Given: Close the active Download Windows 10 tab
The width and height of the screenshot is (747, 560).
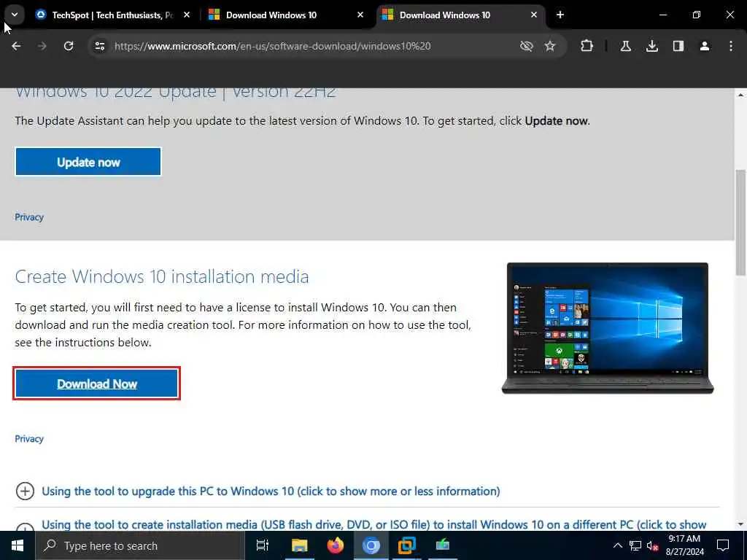Looking at the screenshot, I should [533, 15].
